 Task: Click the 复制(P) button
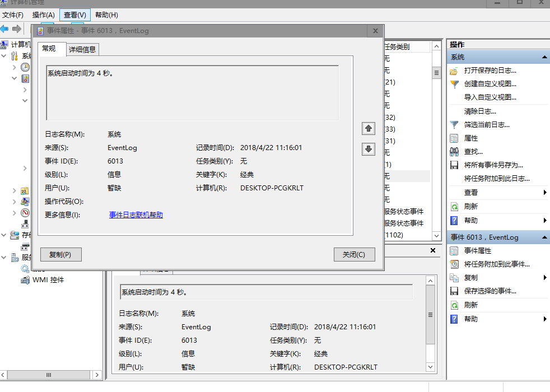(x=60, y=255)
